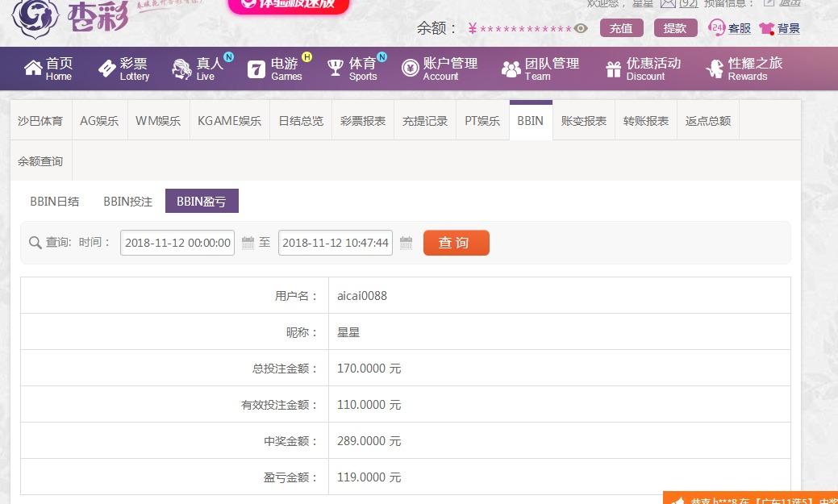Select the BBIN投注 sub-tab
This screenshot has width=838, height=504.
pos(127,202)
